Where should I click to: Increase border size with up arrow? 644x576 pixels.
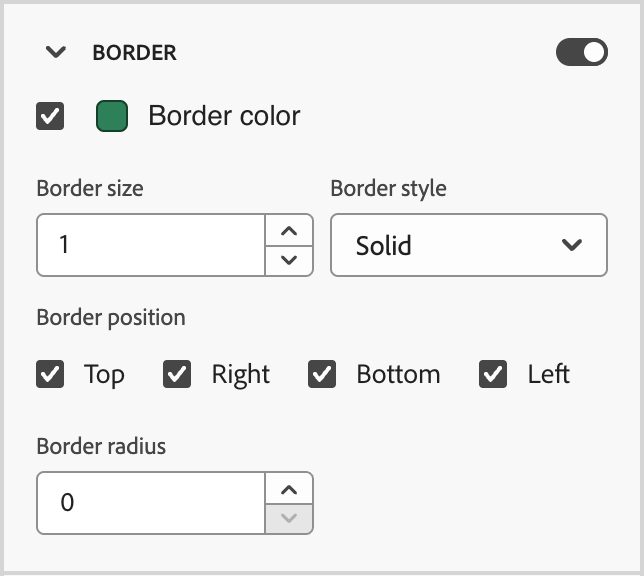(x=289, y=231)
